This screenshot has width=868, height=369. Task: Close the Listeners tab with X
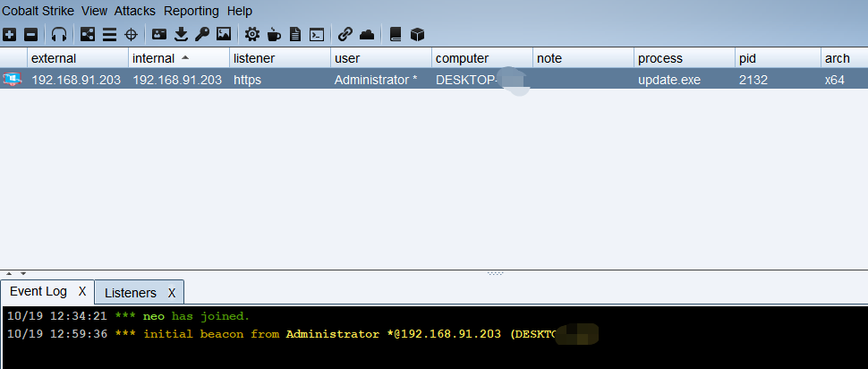[172, 293]
